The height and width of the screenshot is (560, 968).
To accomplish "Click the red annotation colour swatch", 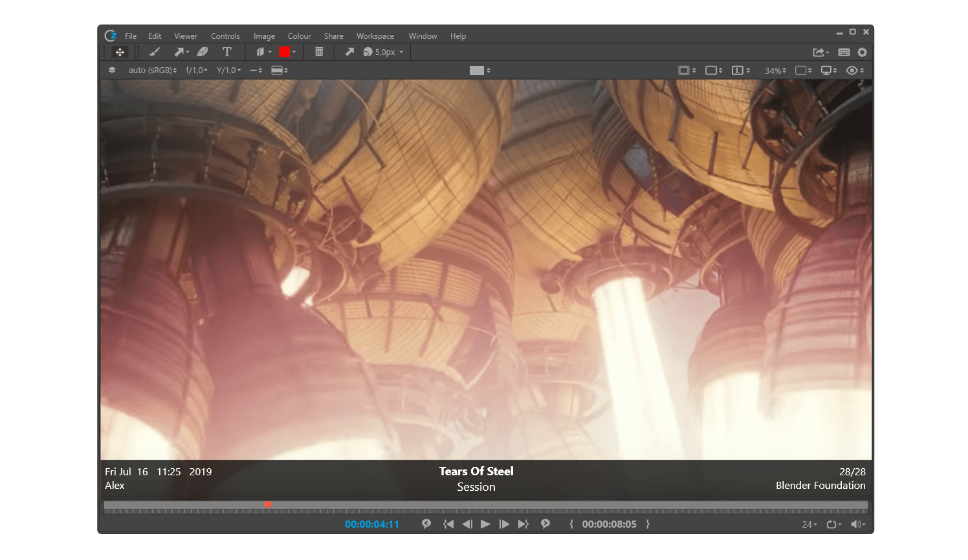I will pos(284,52).
